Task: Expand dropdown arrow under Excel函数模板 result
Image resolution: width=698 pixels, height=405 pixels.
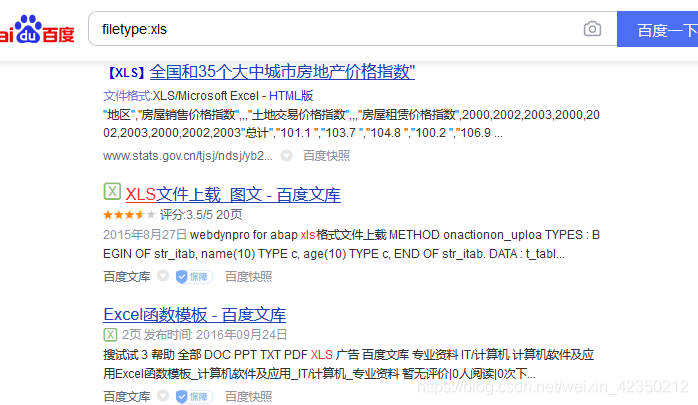Action: click(x=163, y=396)
